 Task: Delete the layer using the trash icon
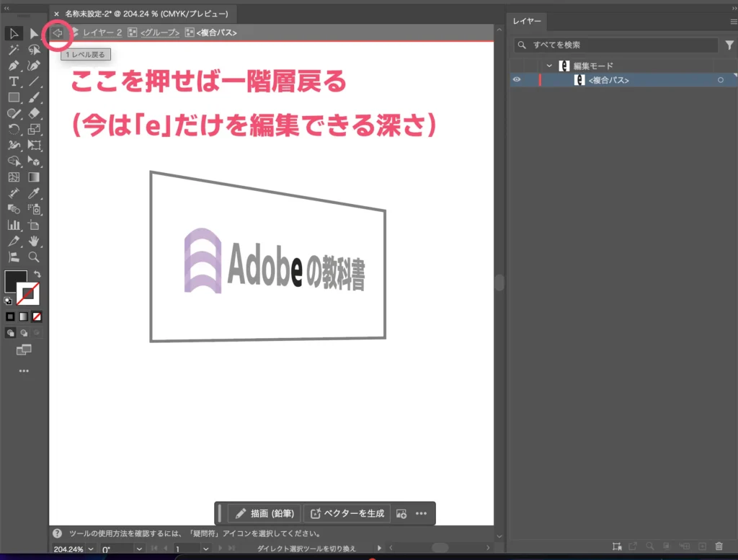tap(719, 546)
